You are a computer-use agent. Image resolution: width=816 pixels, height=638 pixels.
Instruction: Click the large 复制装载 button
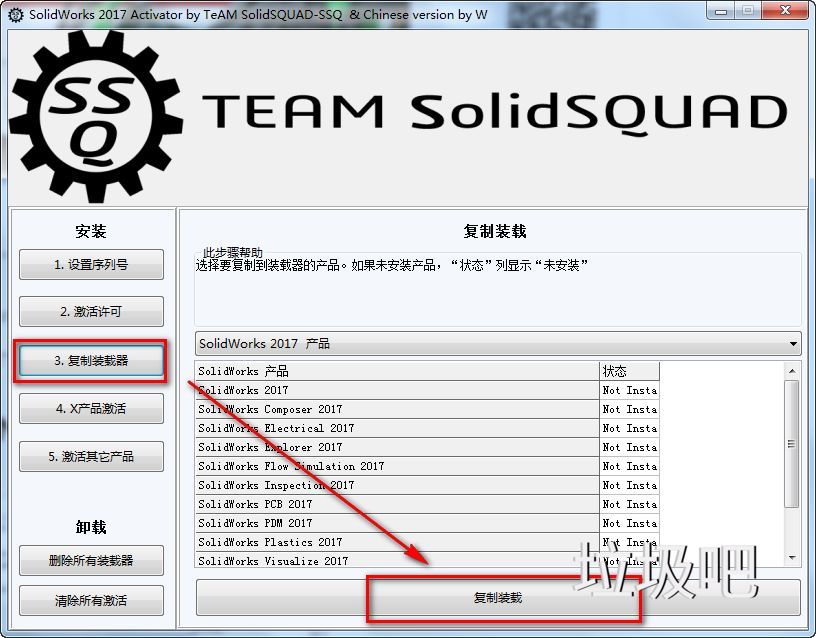[x=497, y=598]
